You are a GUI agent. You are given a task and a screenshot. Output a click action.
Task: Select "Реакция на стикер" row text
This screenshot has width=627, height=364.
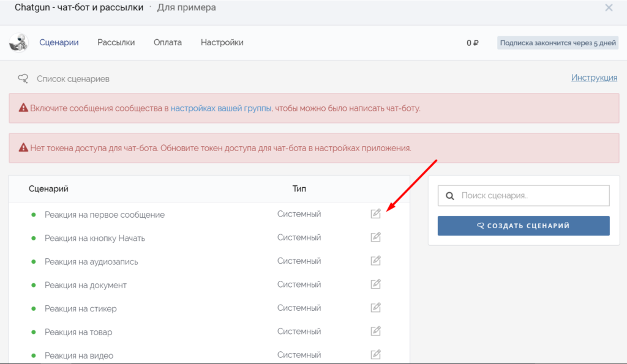click(80, 308)
